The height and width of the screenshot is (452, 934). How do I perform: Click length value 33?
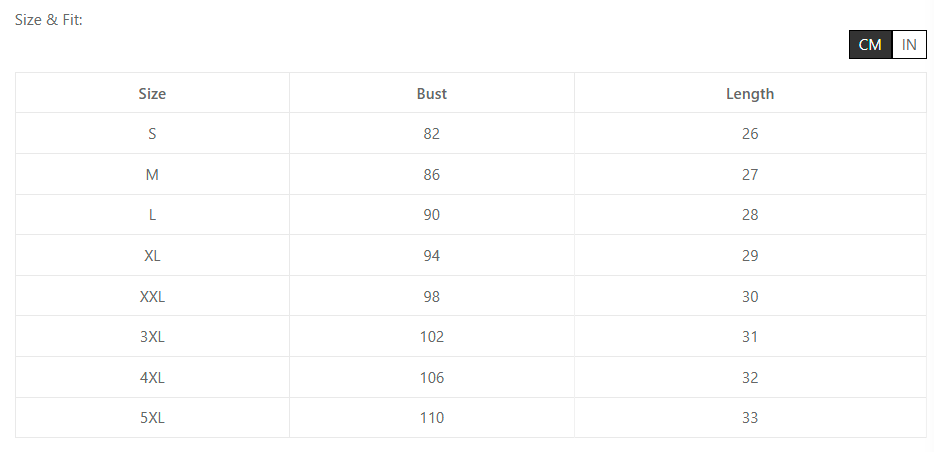pyautogui.click(x=750, y=418)
